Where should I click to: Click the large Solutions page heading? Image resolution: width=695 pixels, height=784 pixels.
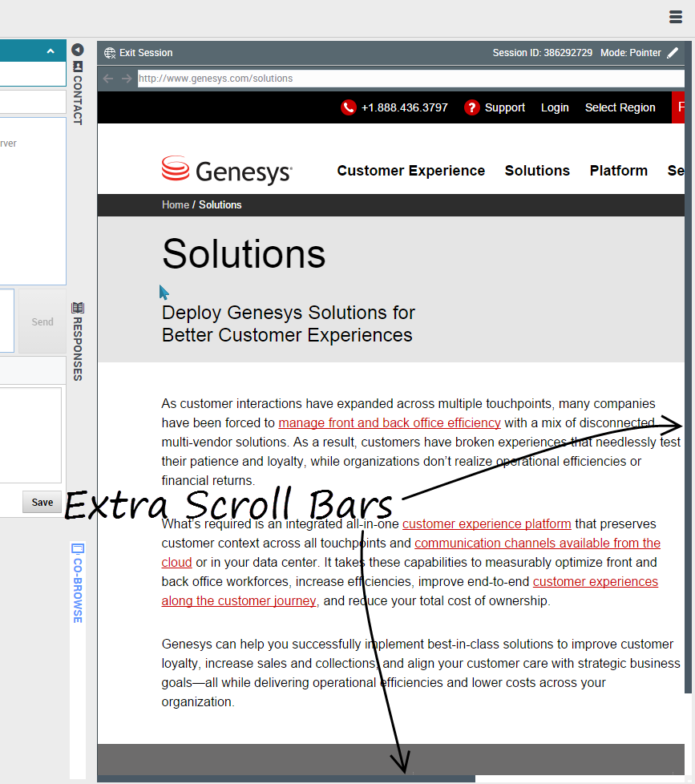click(244, 254)
